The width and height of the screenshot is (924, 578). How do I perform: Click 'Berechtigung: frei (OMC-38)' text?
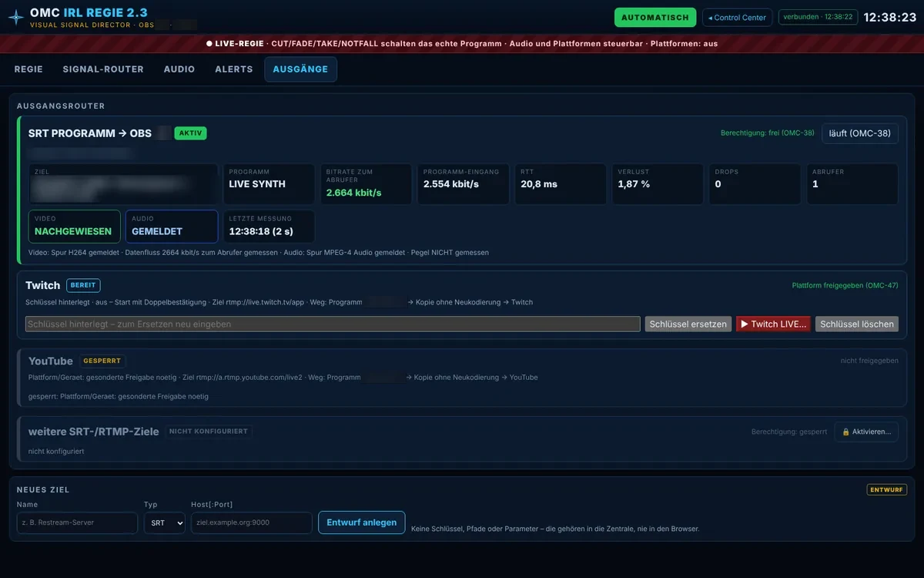[768, 133]
